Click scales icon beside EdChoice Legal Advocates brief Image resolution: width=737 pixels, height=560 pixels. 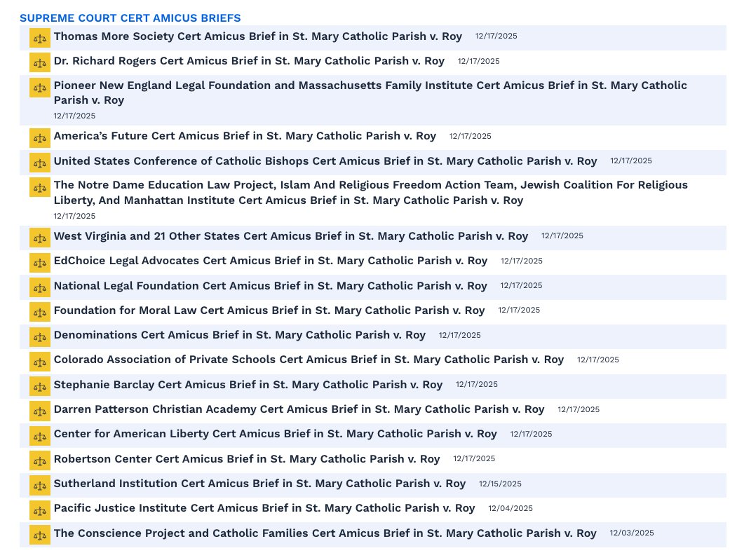(40, 263)
